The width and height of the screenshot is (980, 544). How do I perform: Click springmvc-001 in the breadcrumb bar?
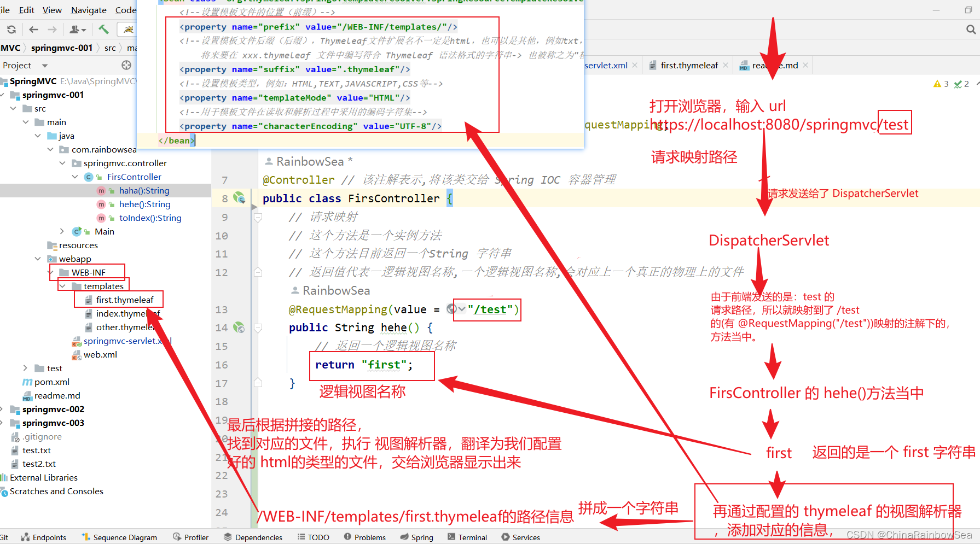tap(61, 48)
